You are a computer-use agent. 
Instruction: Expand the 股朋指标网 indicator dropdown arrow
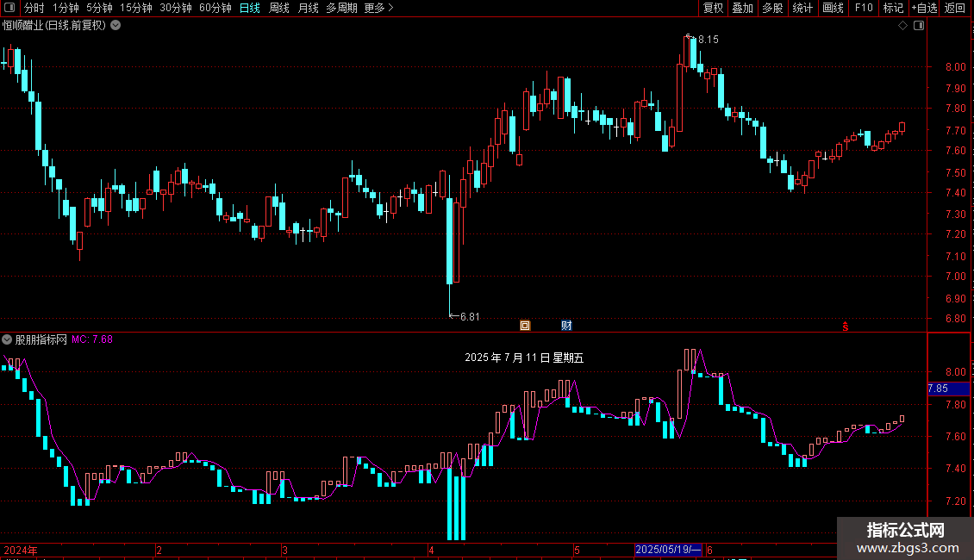coord(7,339)
